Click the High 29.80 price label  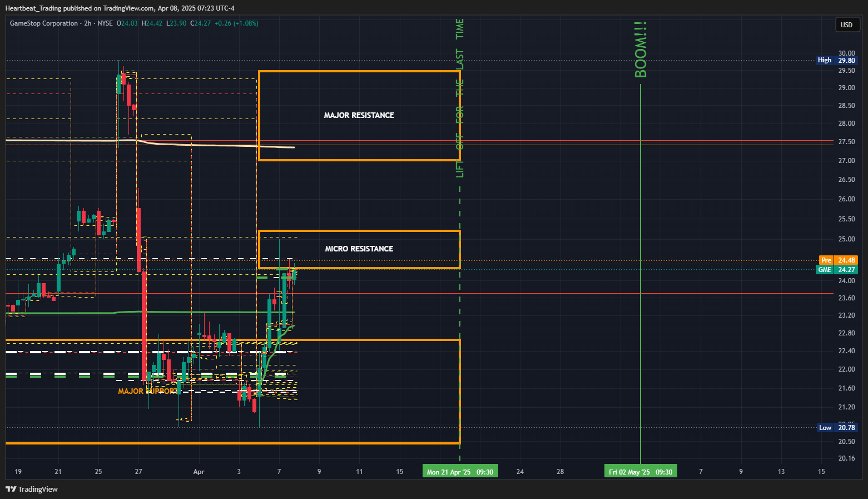point(837,60)
